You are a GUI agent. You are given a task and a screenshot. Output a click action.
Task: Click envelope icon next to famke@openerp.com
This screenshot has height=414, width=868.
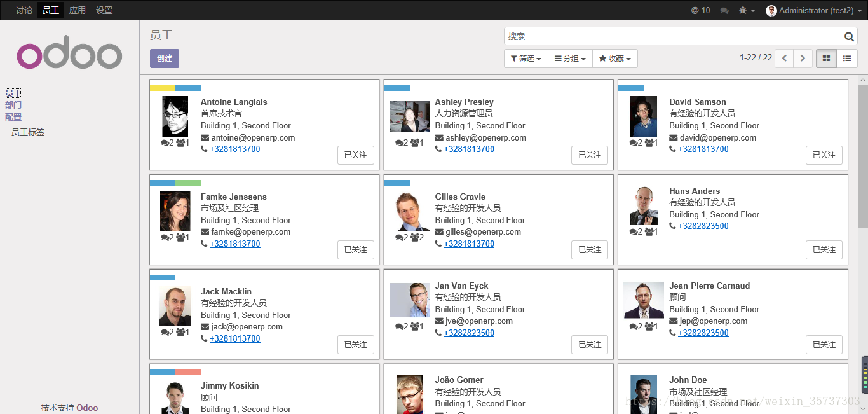coord(205,232)
